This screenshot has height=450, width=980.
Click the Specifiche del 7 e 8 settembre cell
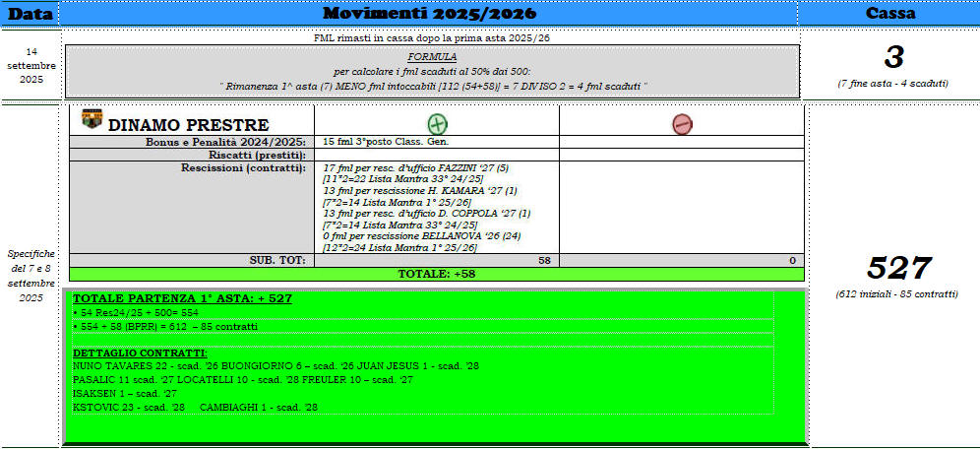coord(31,275)
